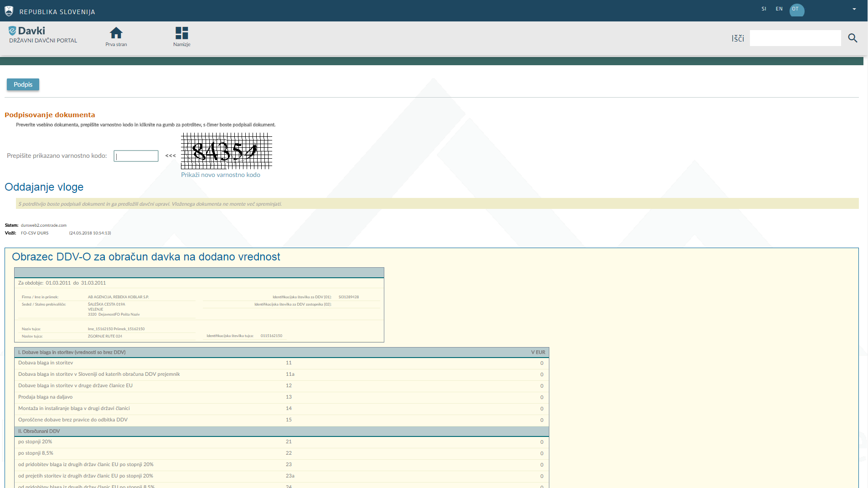
Task: Click Prikaži novo varnostno kodo link
Action: click(x=221, y=175)
